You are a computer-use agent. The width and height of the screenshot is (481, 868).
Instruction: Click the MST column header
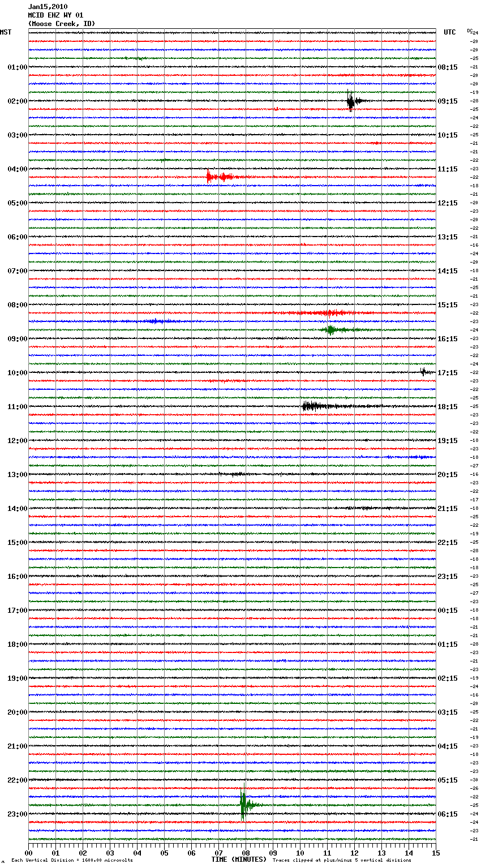pos(6,32)
